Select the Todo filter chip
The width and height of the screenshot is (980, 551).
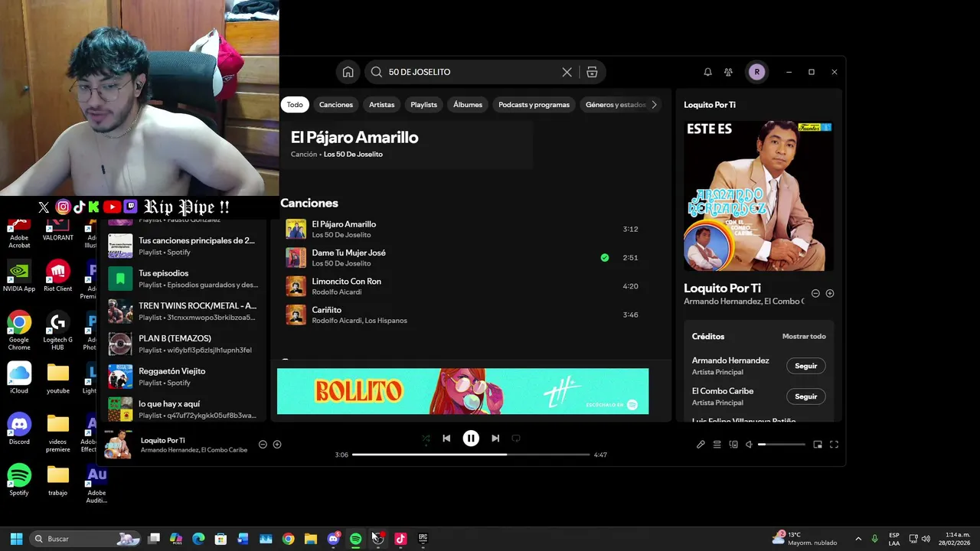pyautogui.click(x=295, y=105)
